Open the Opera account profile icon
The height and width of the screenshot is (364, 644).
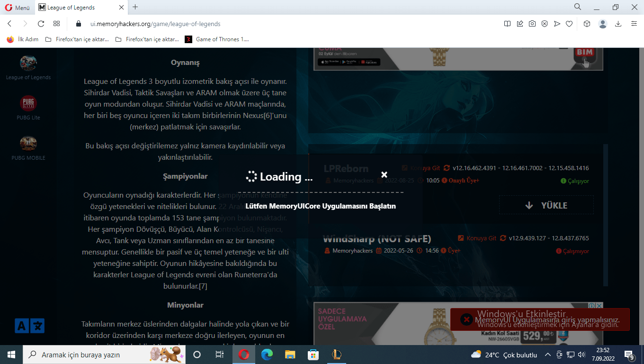pos(602,24)
